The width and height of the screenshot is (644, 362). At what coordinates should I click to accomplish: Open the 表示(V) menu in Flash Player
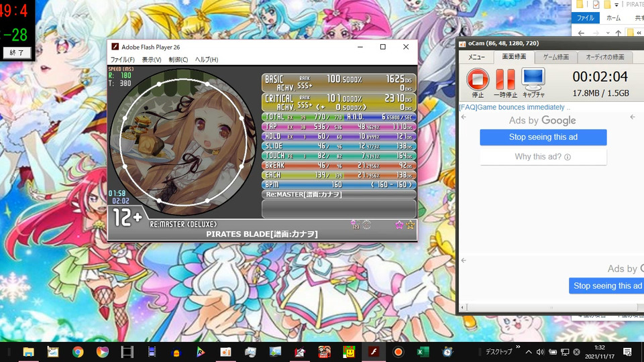click(152, 60)
